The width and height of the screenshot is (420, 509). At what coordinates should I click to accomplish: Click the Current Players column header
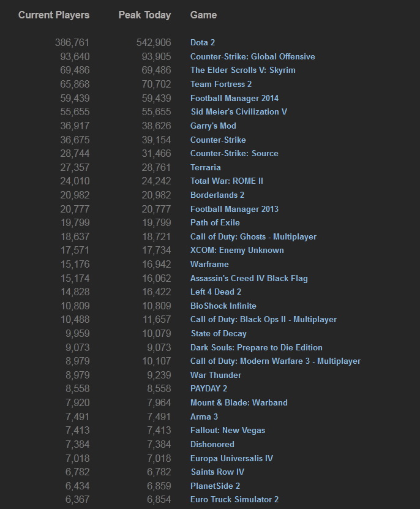[54, 15]
